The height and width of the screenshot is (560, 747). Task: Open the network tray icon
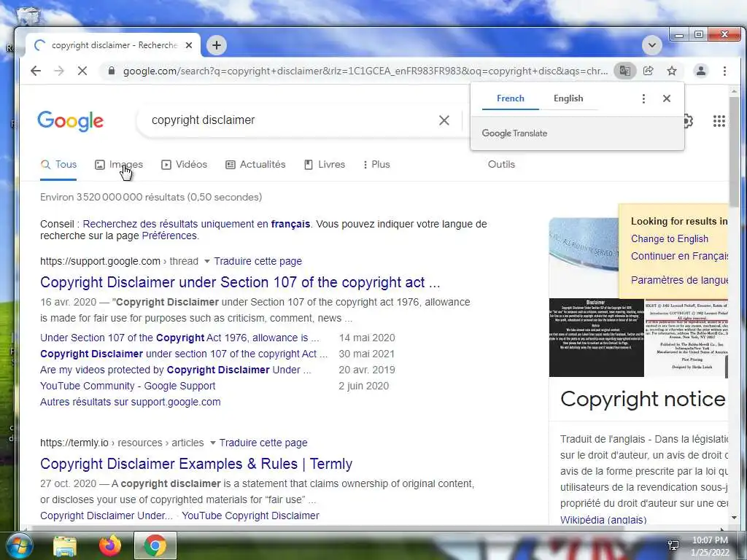point(673,545)
